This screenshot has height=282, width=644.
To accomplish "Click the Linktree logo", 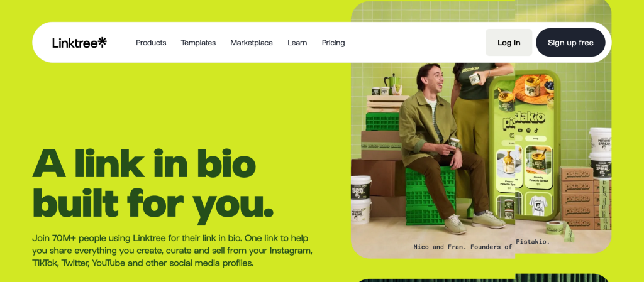I will click(x=79, y=42).
